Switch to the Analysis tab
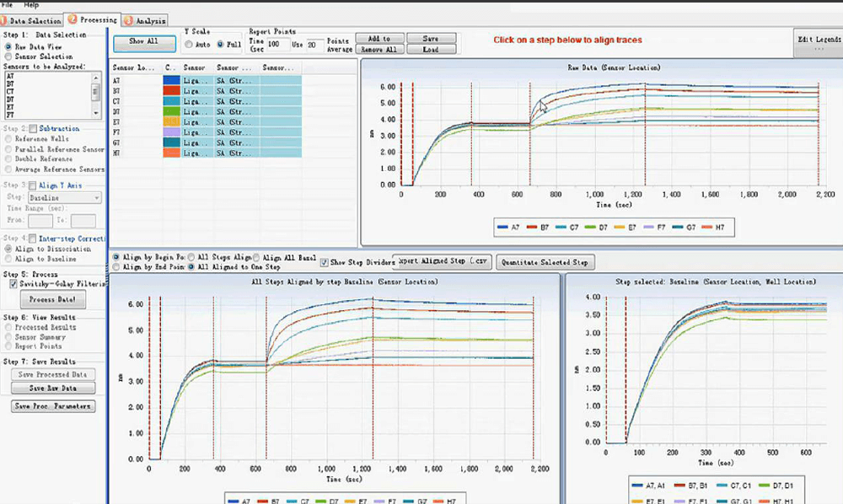The height and width of the screenshot is (504, 843). pyautogui.click(x=145, y=21)
